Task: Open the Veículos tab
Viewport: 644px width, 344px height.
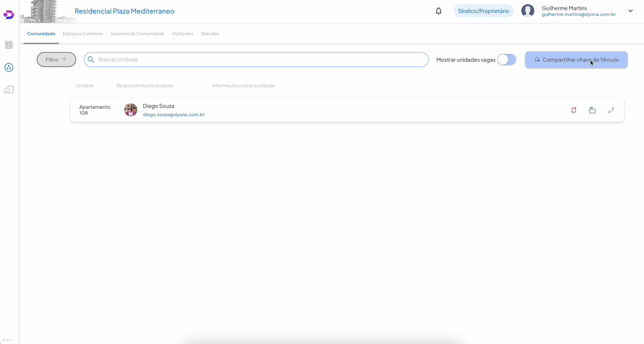Action: point(210,34)
